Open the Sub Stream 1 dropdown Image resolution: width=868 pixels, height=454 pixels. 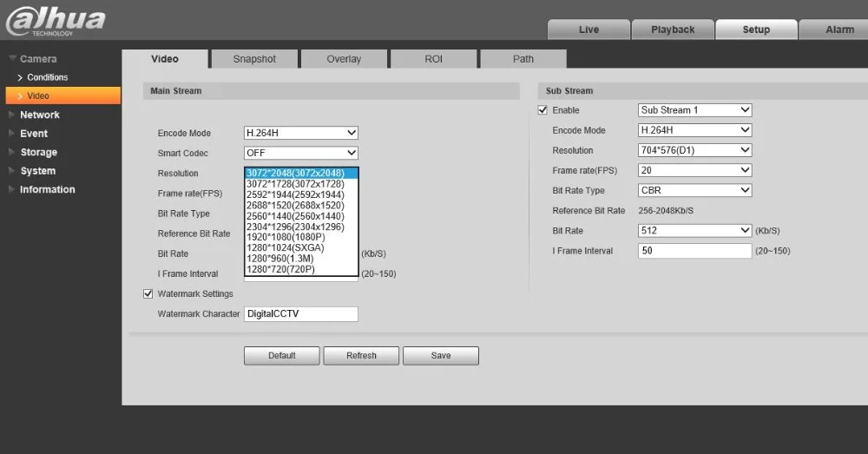point(694,110)
